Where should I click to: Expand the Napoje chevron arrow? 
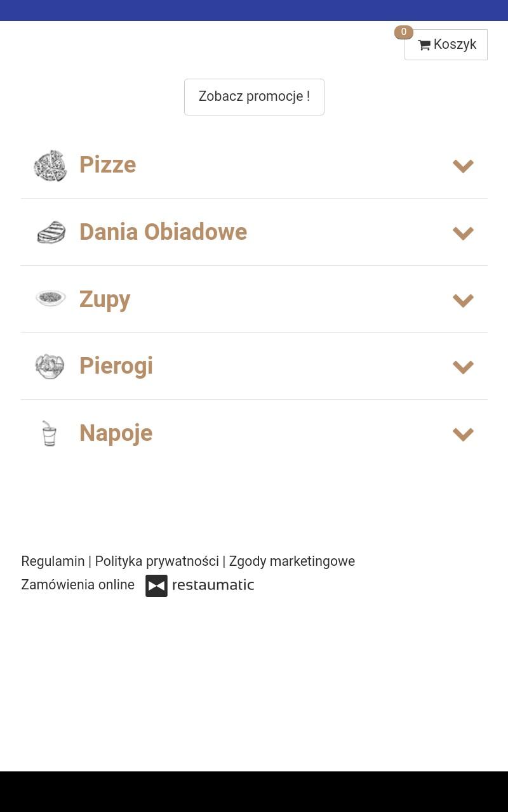click(x=463, y=434)
